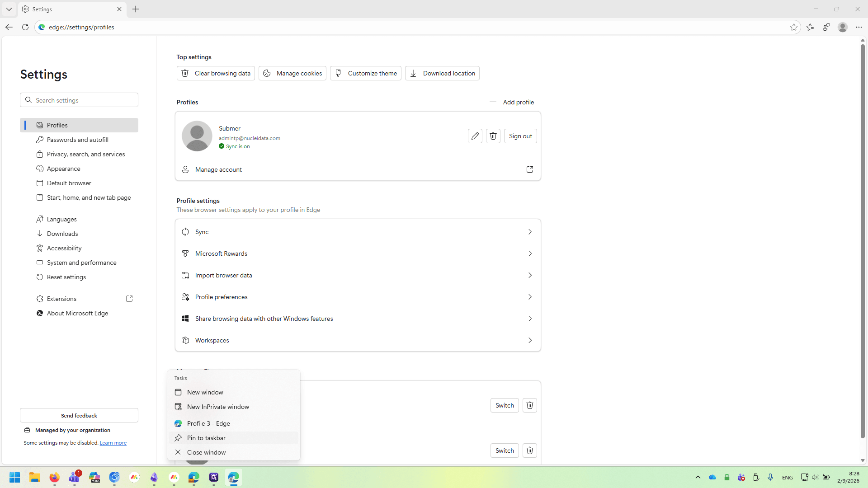Select Profile 3 - Edge entry
Image resolution: width=868 pixels, height=488 pixels.
click(234, 423)
